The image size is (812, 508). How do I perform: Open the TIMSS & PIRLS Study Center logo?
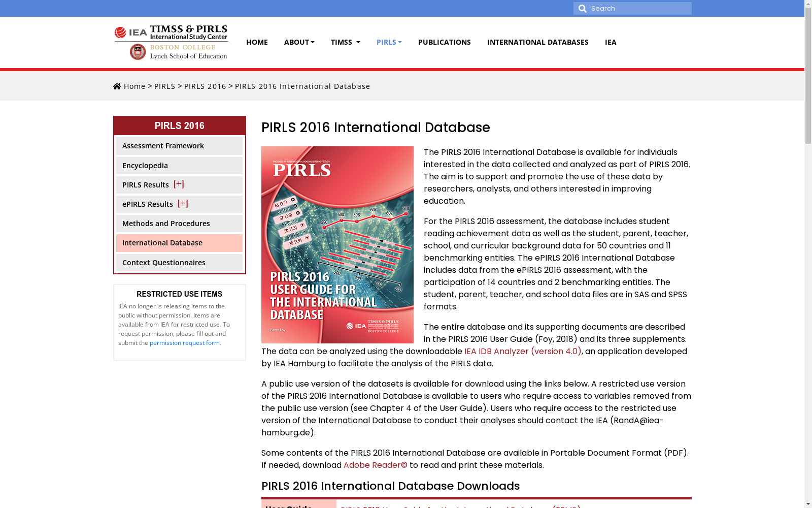pyautogui.click(x=188, y=31)
